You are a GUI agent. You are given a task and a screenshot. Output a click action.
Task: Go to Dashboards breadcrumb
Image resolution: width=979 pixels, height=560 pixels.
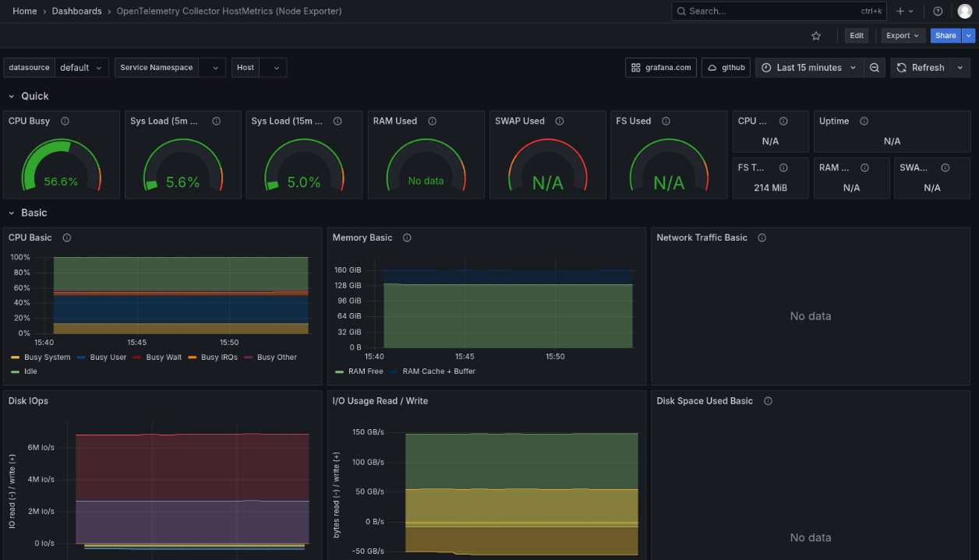click(x=76, y=12)
